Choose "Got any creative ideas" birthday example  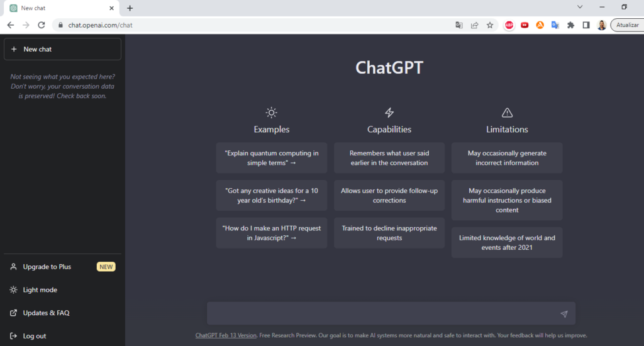pyautogui.click(x=272, y=195)
